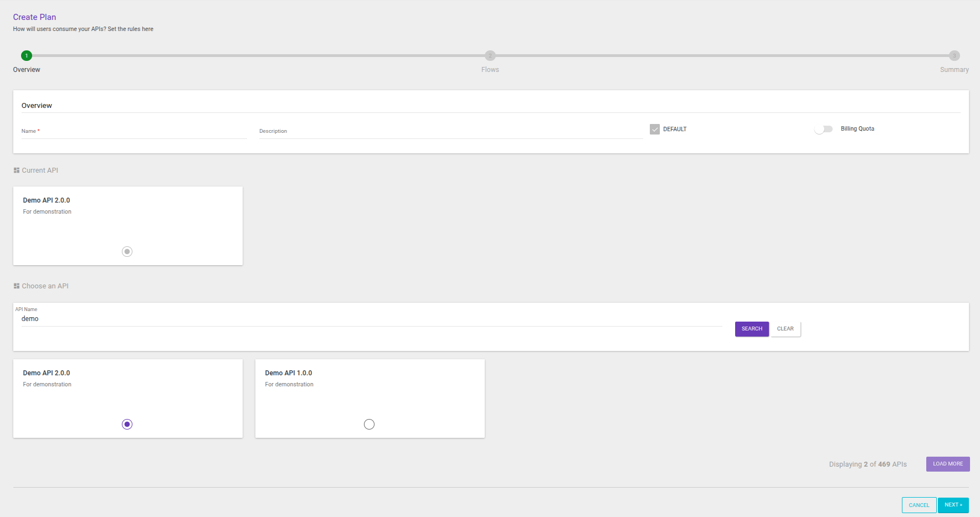980x517 pixels.
Task: Uncheck the DEFAULT checkbox
Action: (655, 129)
